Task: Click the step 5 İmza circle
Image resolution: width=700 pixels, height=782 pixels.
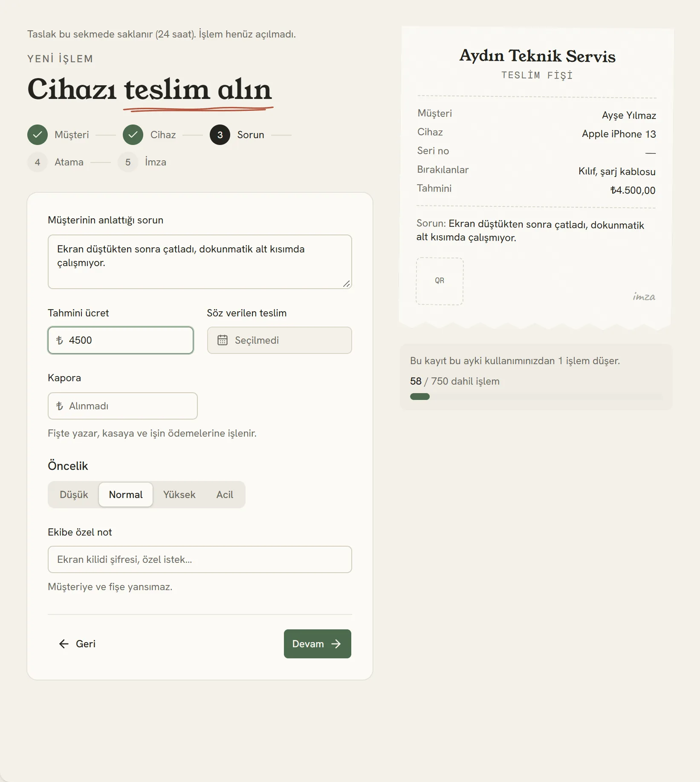Action: tap(128, 162)
